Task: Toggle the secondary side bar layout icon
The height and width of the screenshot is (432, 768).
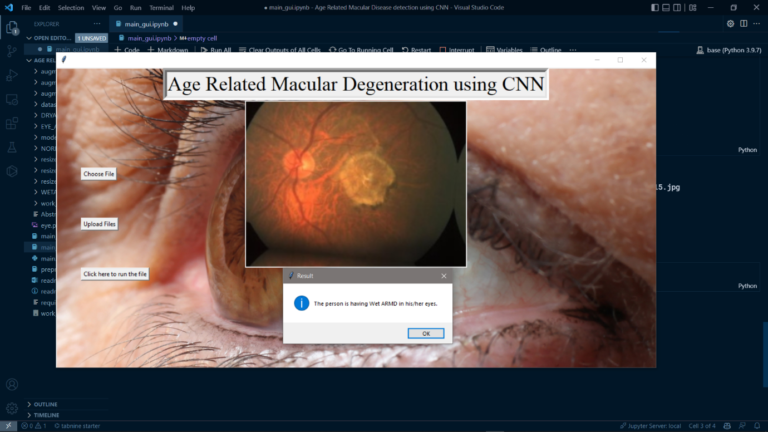Action: click(x=677, y=7)
